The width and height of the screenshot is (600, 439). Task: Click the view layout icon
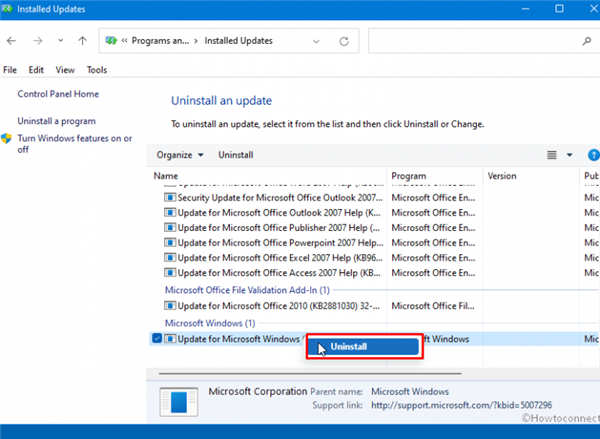551,155
